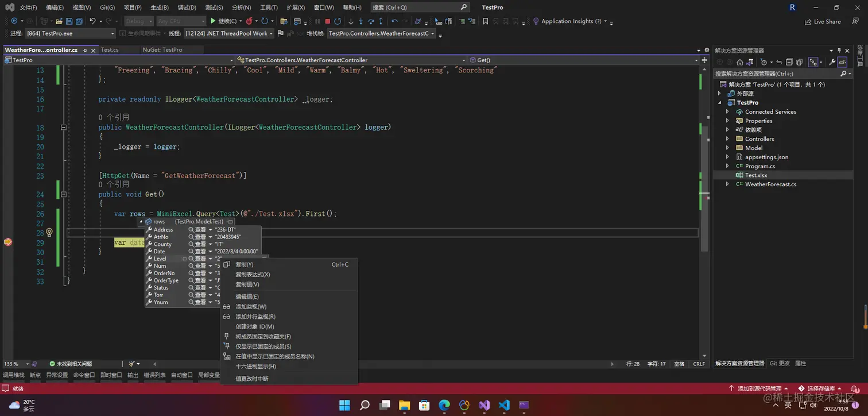Click Collapse All icon in Solution Explorer
This screenshot has height=416, width=868.
(x=789, y=62)
